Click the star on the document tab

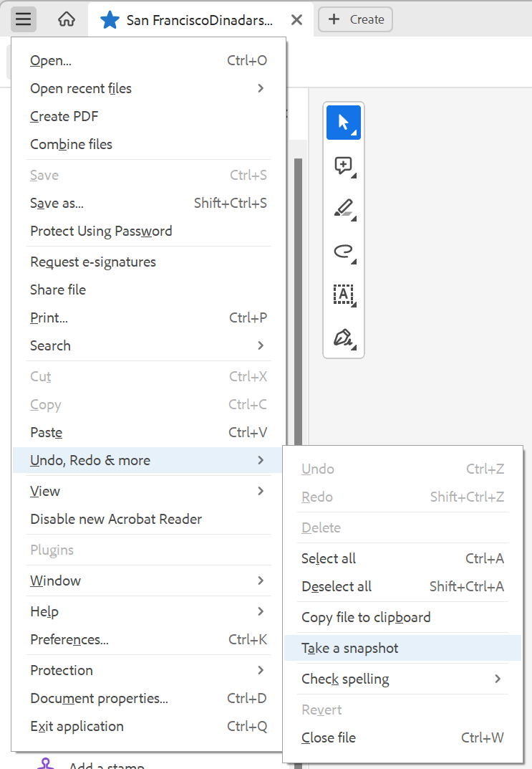(x=110, y=19)
